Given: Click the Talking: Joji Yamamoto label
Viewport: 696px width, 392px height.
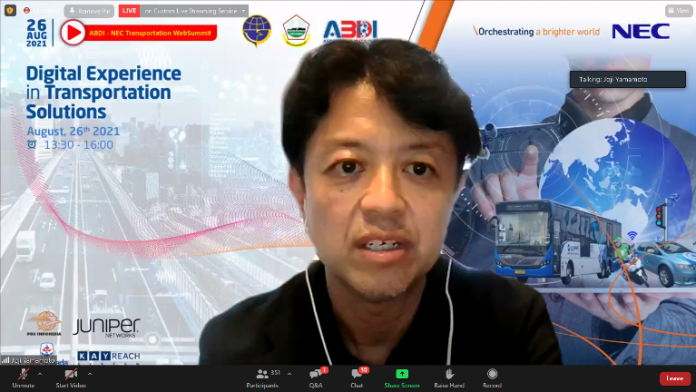Looking at the screenshot, I should [628, 79].
